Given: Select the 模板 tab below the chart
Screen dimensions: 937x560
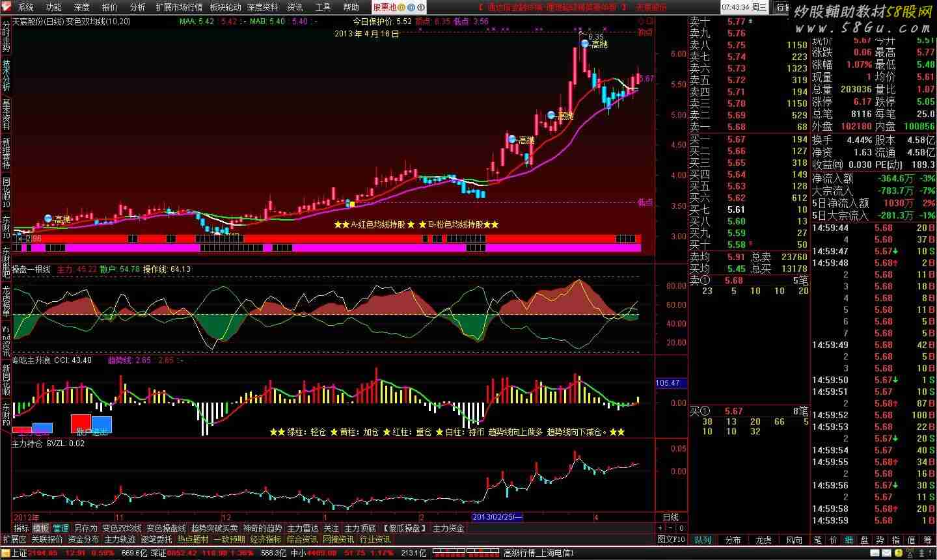Looking at the screenshot, I should tap(40, 528).
